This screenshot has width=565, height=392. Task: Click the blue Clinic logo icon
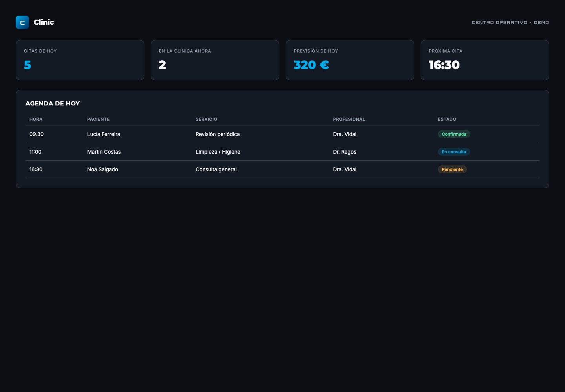[x=22, y=22]
